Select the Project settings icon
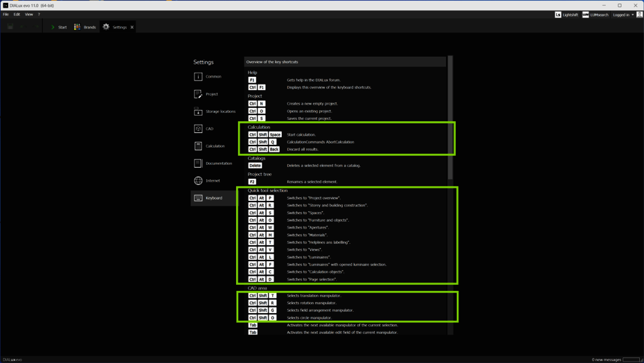Screen dimensions: 644x363 198,94
